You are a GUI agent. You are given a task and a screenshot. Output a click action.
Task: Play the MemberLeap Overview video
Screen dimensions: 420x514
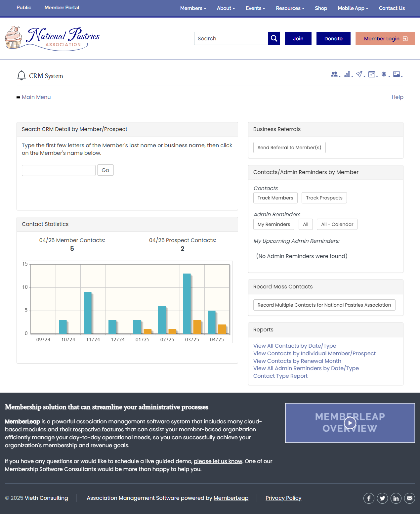click(x=350, y=423)
